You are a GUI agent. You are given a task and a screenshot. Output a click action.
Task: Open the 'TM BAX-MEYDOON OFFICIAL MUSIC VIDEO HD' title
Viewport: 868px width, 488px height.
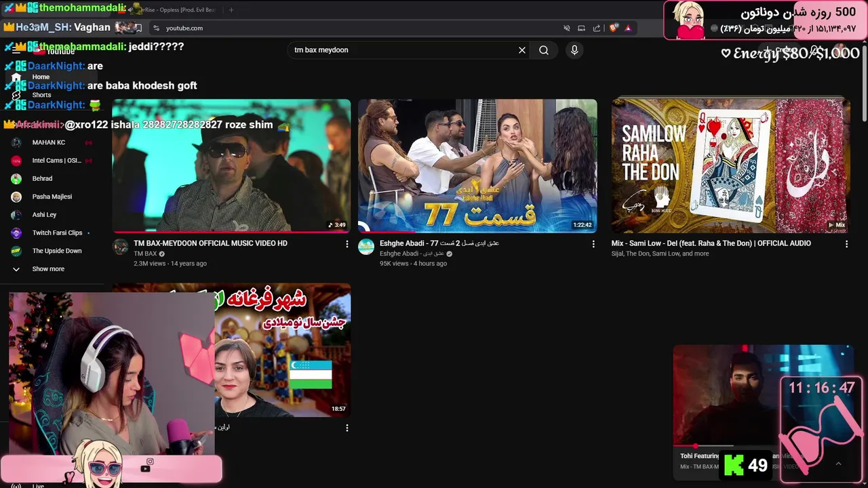210,243
